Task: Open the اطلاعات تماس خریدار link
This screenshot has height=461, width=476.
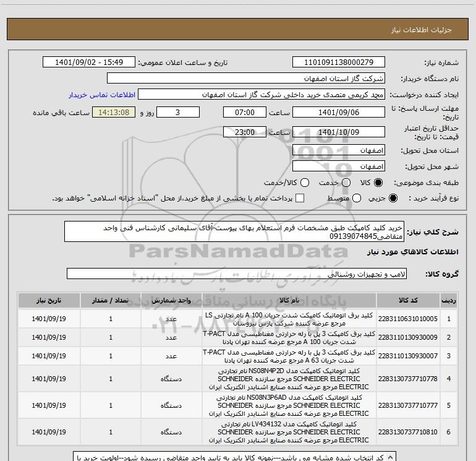Action: [102, 95]
